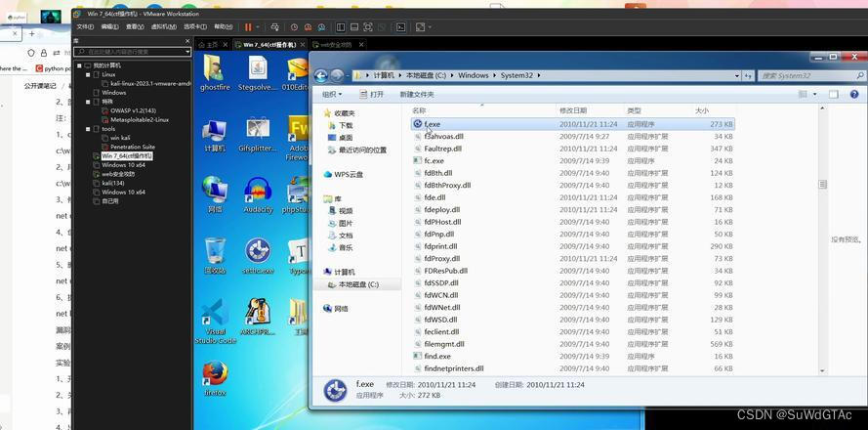
Task: Select 计算机 desktop icon
Action: pyautogui.click(x=215, y=135)
